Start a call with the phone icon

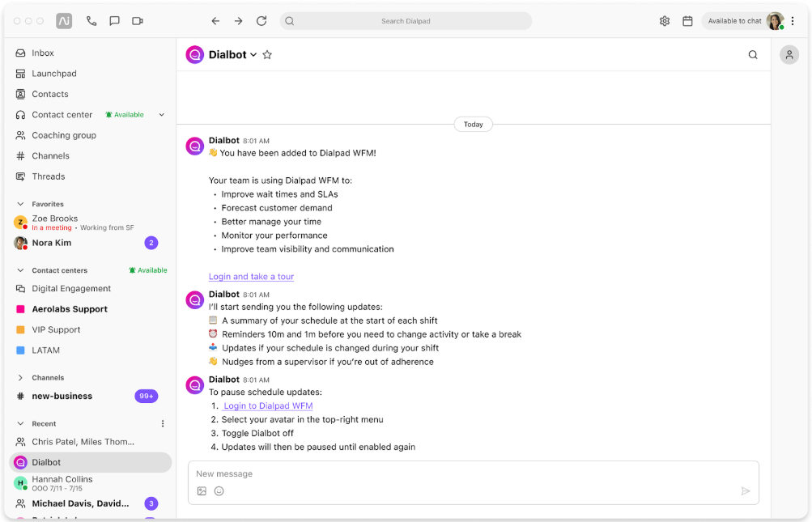tap(91, 21)
